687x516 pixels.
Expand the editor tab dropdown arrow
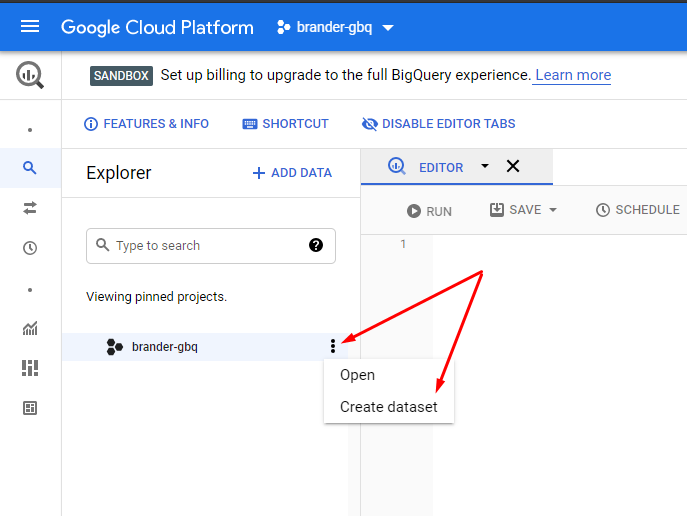point(485,166)
